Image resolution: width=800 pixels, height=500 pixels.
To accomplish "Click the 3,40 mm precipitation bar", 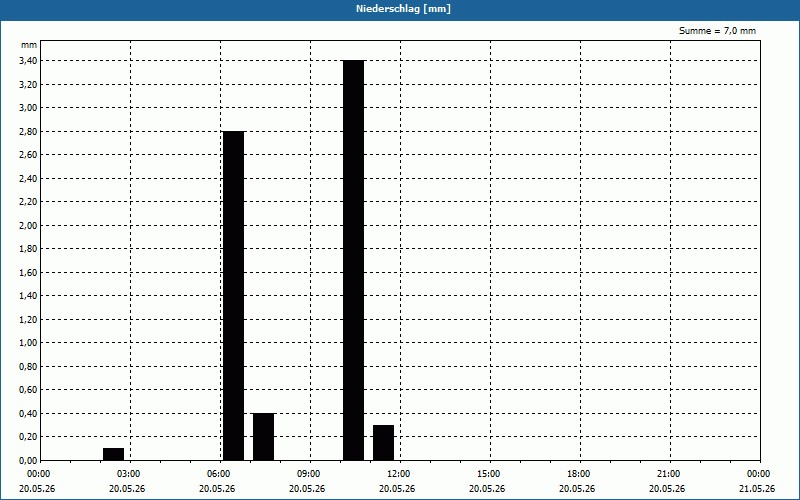I will 354,260.
